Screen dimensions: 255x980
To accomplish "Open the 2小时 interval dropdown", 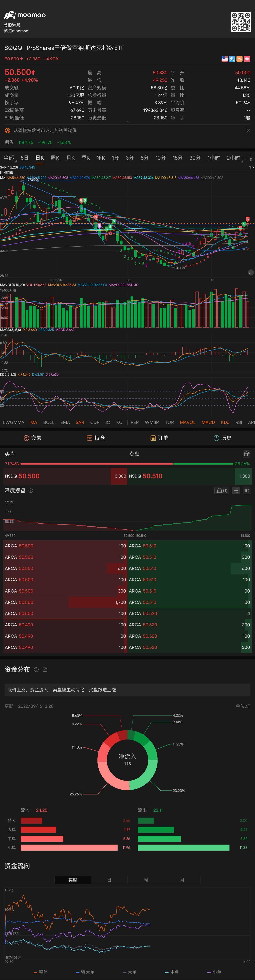I will tap(234, 158).
